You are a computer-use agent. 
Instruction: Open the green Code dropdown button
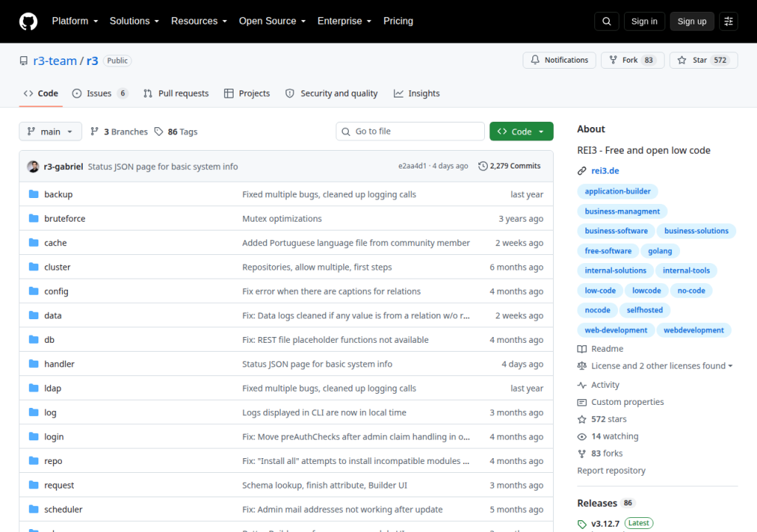(521, 132)
